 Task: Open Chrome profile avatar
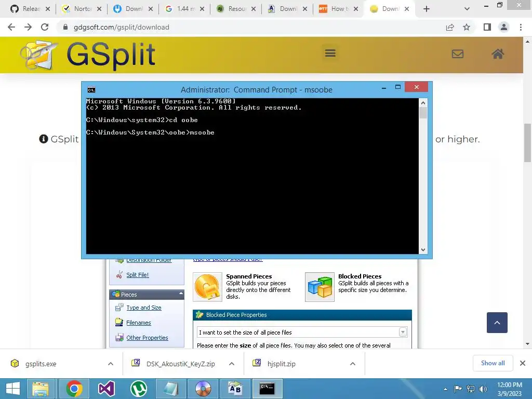(504, 27)
